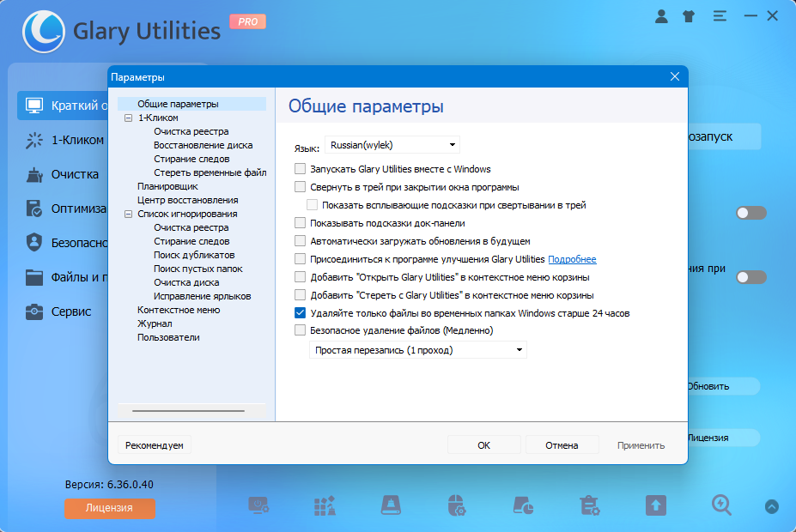Open the Context Menu Manager mouse icon
This screenshot has width=796, height=532.
pyautogui.click(x=457, y=505)
